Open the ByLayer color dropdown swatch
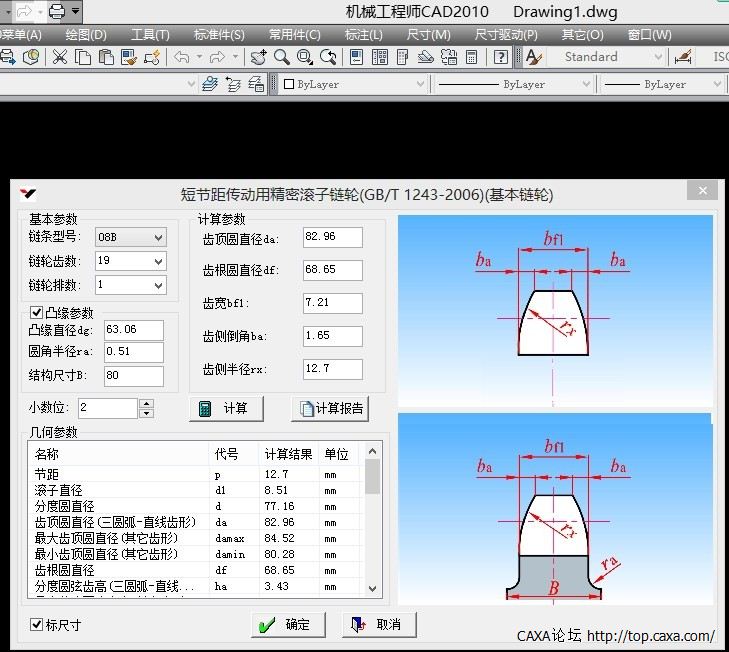This screenshot has width=729, height=652. click(355, 84)
